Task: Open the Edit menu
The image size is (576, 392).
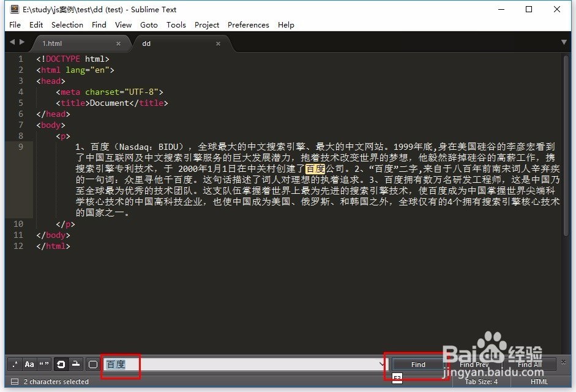Action: [36, 24]
